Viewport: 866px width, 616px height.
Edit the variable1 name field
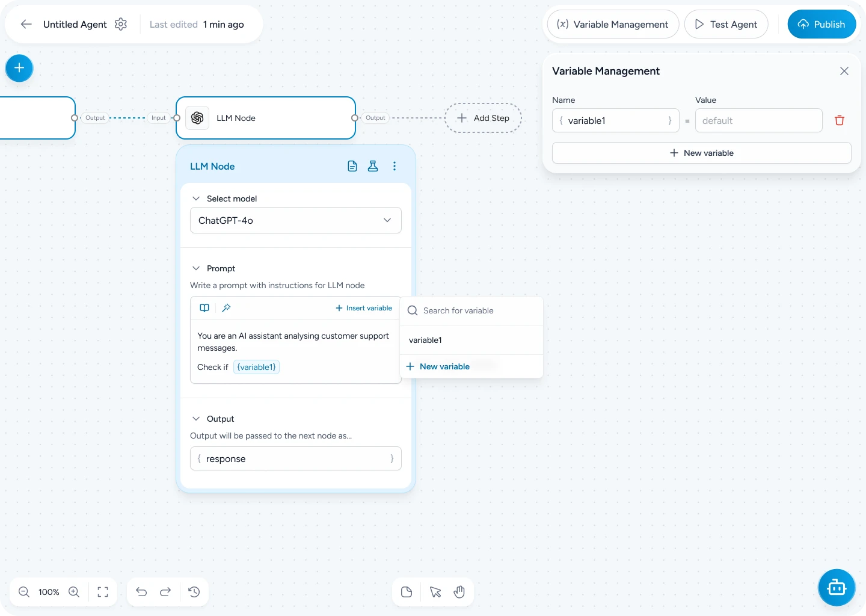(616, 120)
